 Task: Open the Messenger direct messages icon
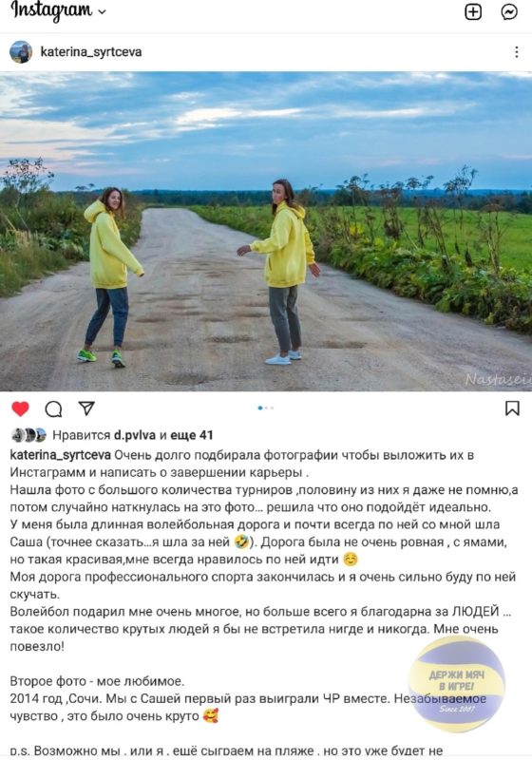(509, 11)
